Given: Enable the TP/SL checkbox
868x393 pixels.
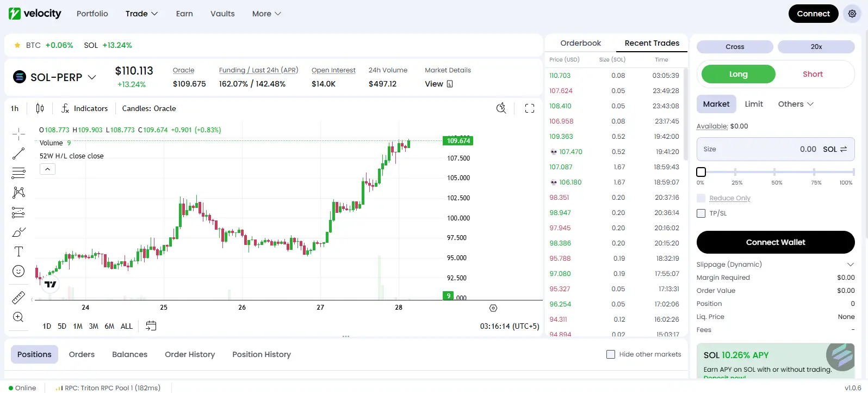Looking at the screenshot, I should point(701,213).
